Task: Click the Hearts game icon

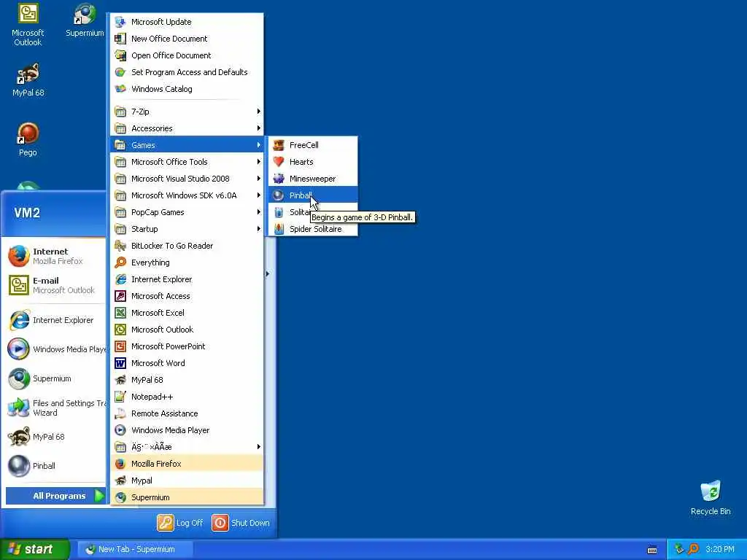Action: click(279, 162)
